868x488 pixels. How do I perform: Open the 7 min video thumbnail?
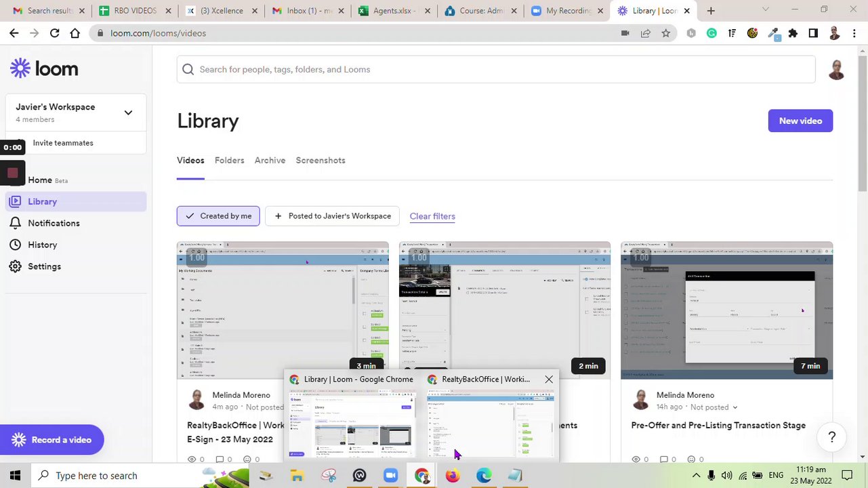tap(726, 310)
